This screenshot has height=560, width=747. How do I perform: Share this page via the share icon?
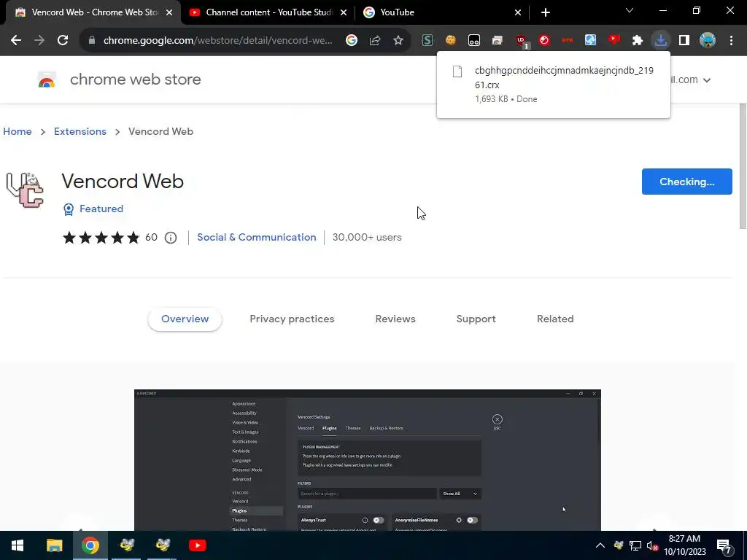(375, 41)
